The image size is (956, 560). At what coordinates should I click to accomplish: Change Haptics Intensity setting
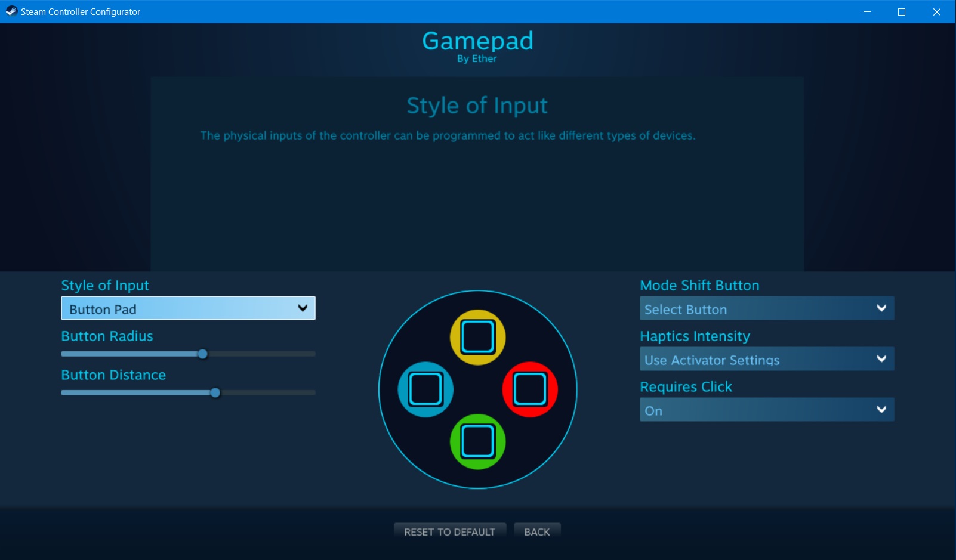pyautogui.click(x=767, y=359)
